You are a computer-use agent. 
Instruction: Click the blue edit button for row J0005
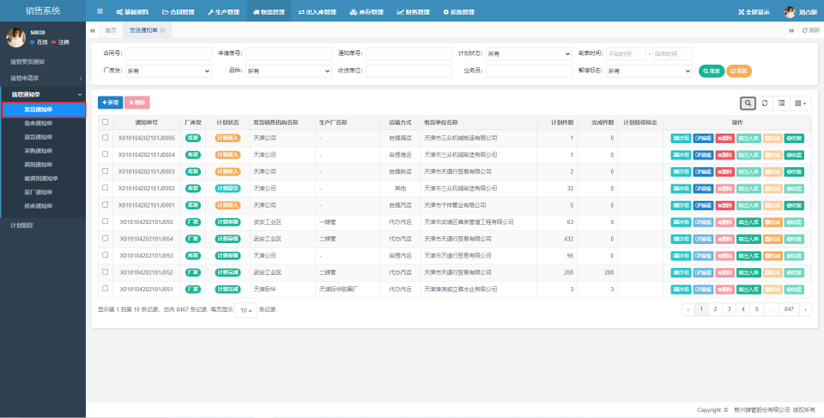pos(703,138)
